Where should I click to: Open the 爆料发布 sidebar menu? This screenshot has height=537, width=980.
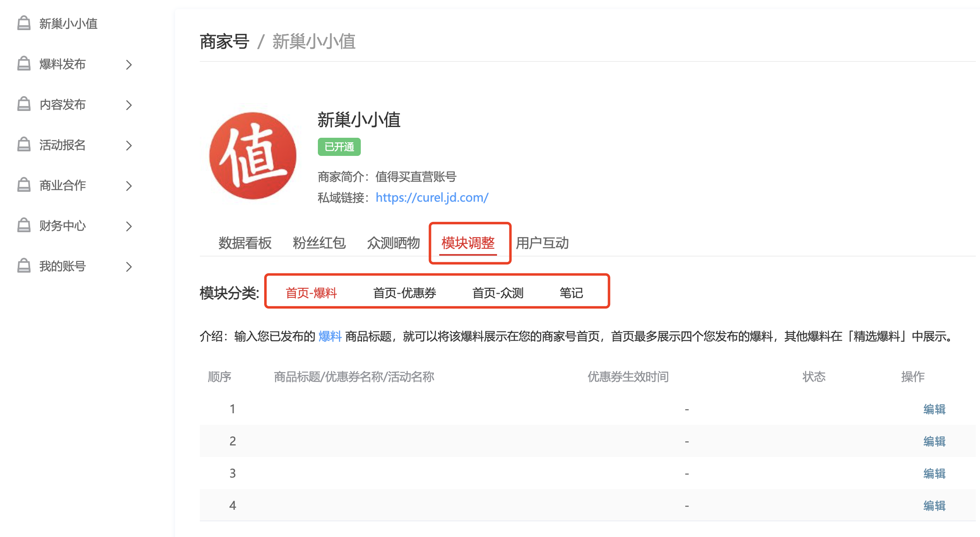coord(62,64)
